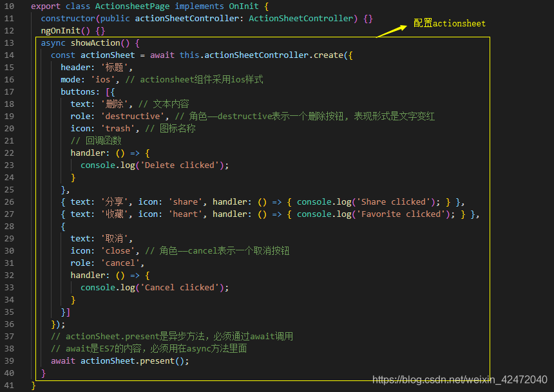Click the await keyword on line 39
The height and width of the screenshot is (392, 554).
[x=62, y=360]
